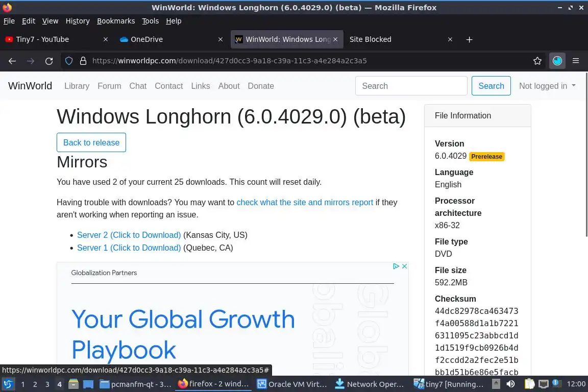Open the volume control in system tray
Viewport: 588px width, 392px height.
[x=510, y=384]
